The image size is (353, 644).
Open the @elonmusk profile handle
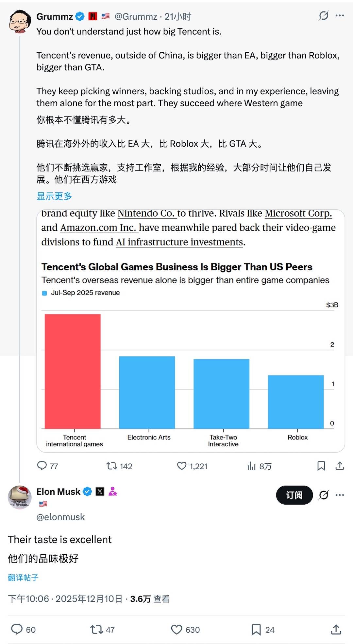[x=60, y=517]
